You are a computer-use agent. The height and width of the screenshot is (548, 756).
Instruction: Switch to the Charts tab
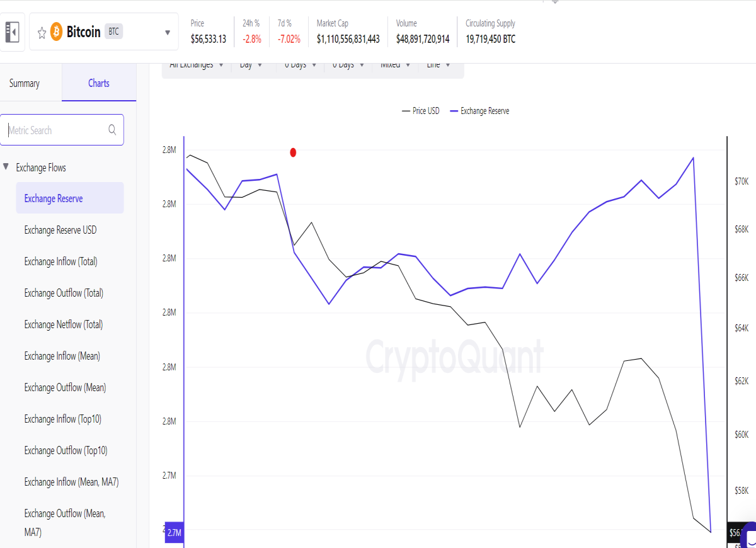coord(99,83)
